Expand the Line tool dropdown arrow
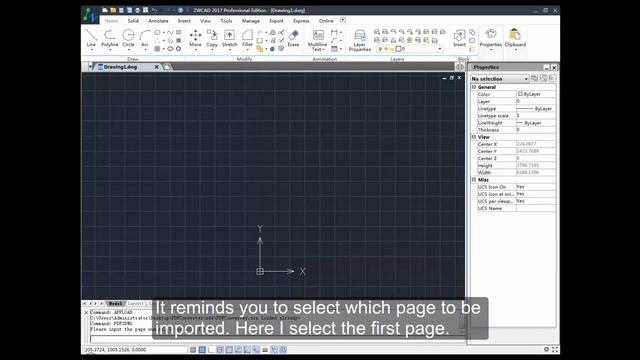Image resolution: width=640 pixels, height=360 pixels. 91,50
